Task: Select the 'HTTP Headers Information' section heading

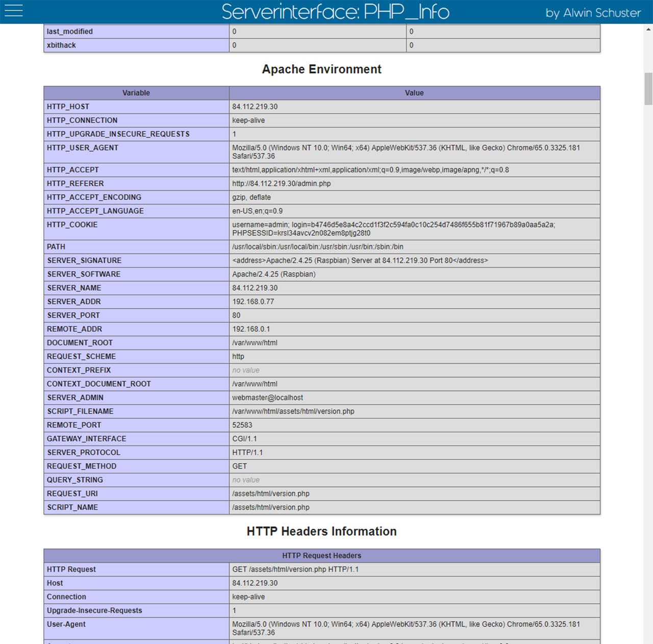Action: click(321, 532)
